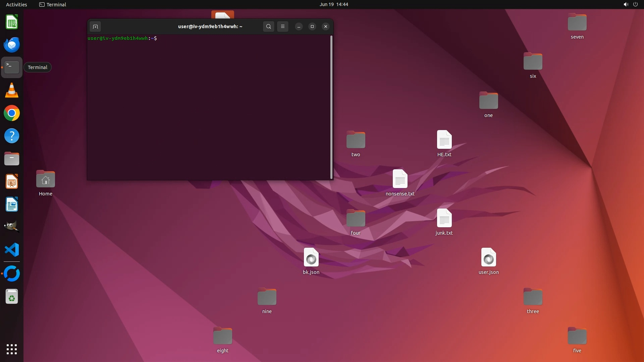Show the applications grid
Viewport: 644px width, 362px height.
click(x=12, y=349)
